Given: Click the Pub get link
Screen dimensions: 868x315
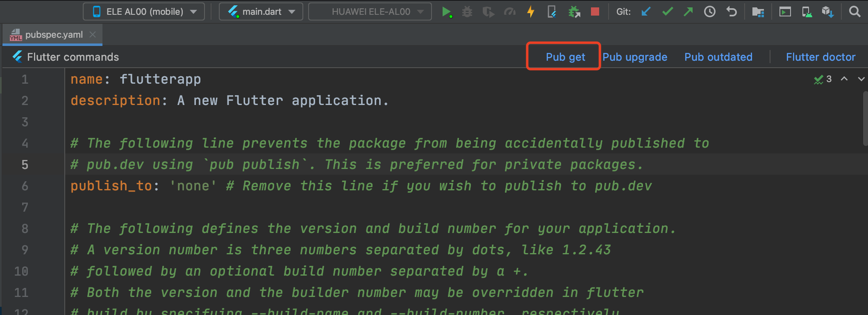Looking at the screenshot, I should pos(565,57).
